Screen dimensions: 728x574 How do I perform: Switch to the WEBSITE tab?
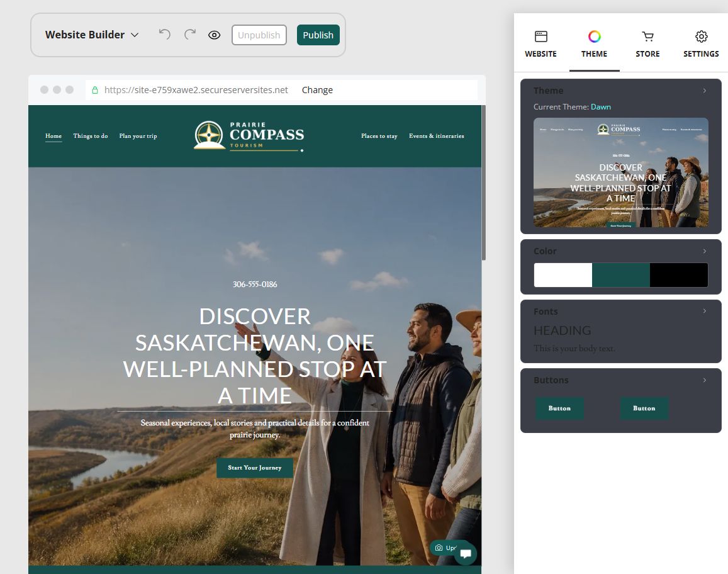click(x=540, y=44)
